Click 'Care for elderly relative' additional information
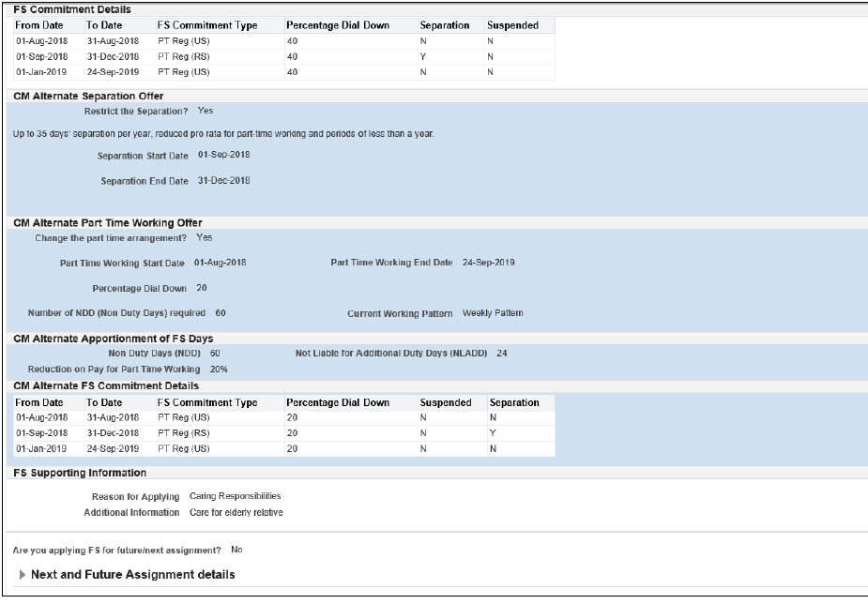The width and height of the screenshot is (868, 604). [235, 513]
